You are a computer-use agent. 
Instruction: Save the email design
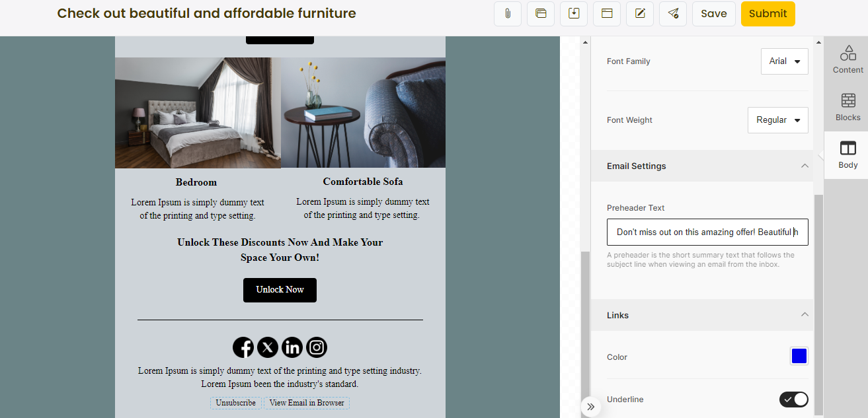point(714,13)
